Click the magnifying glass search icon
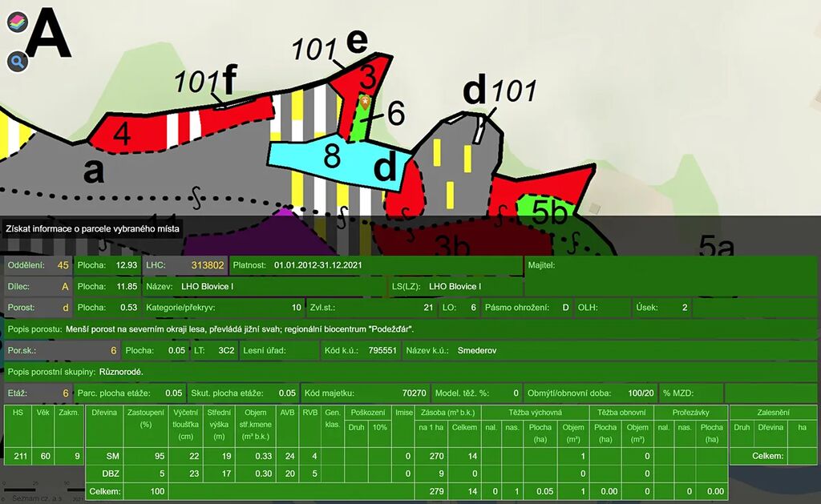 tap(18, 61)
